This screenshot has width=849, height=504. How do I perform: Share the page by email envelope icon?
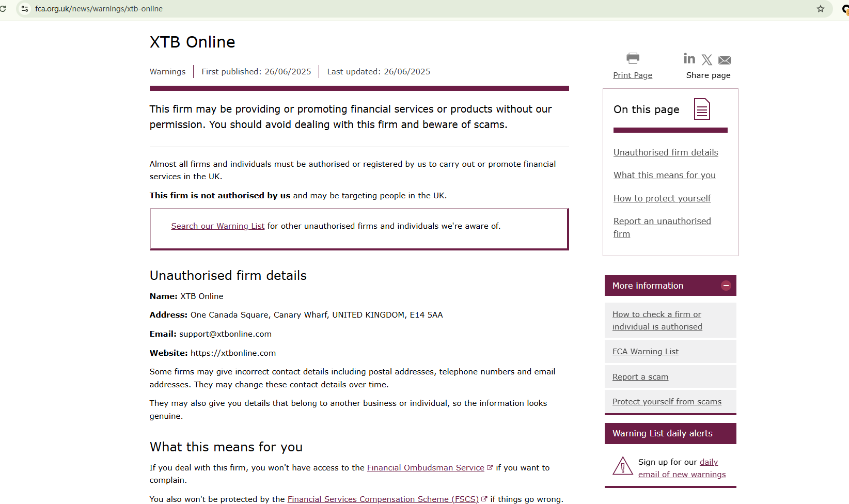pyautogui.click(x=725, y=60)
